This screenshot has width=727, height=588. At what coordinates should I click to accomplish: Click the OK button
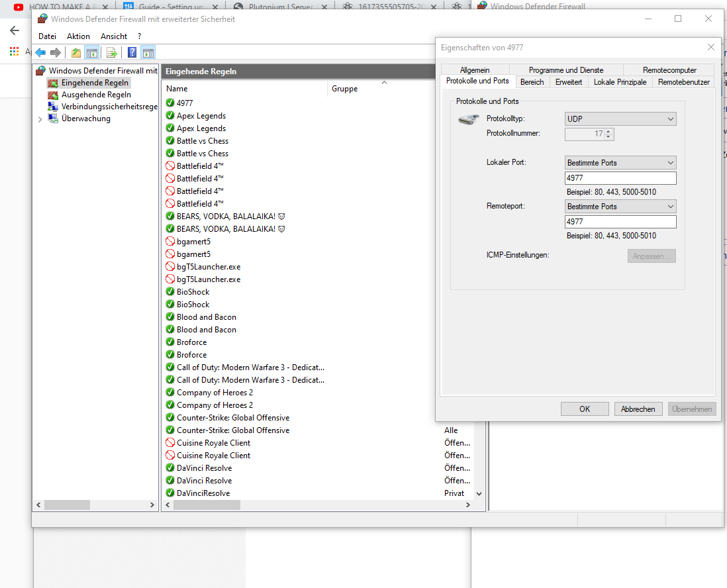click(x=585, y=409)
